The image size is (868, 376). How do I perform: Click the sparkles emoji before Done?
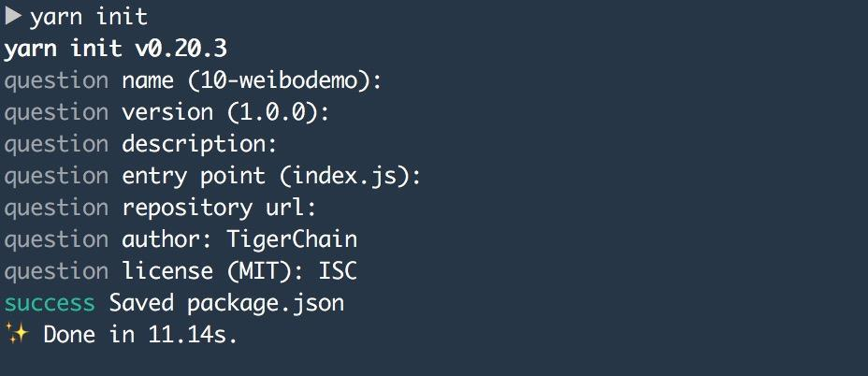tap(16, 335)
